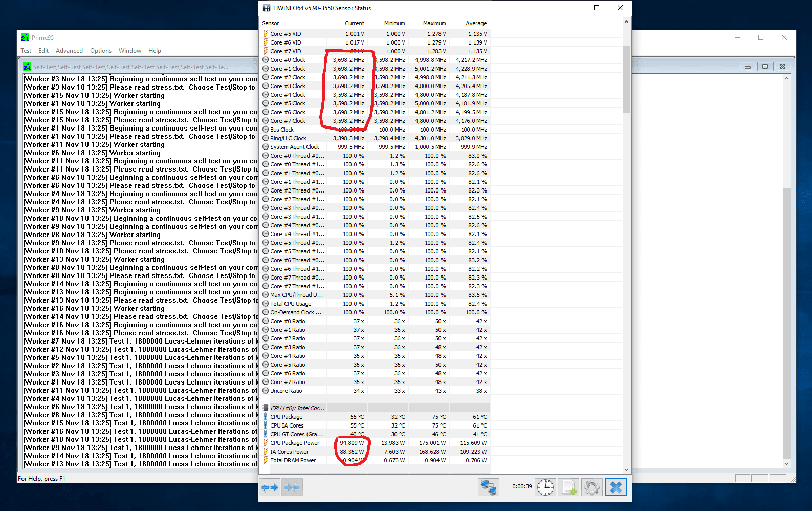812x511 pixels.
Task: Select the CPU Package Power row
Action: pos(375,443)
